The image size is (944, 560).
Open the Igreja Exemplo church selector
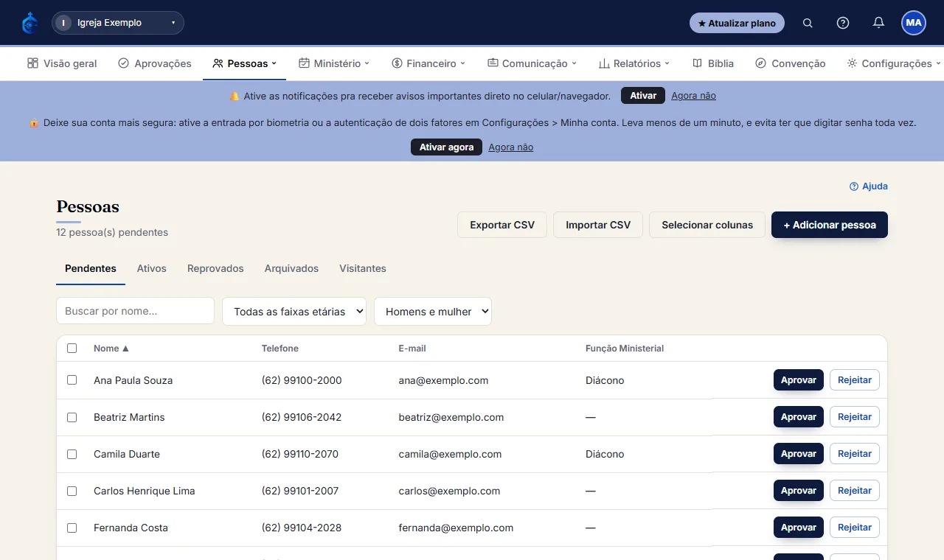click(118, 23)
